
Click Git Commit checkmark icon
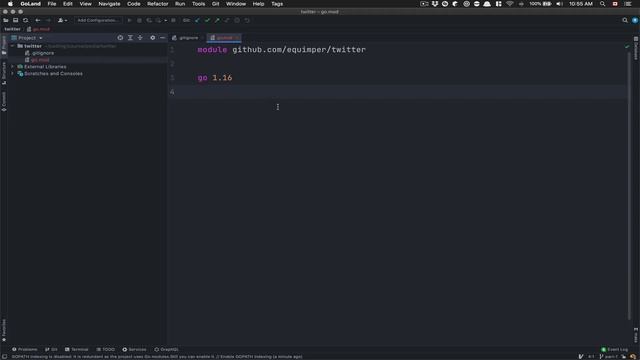207,20
